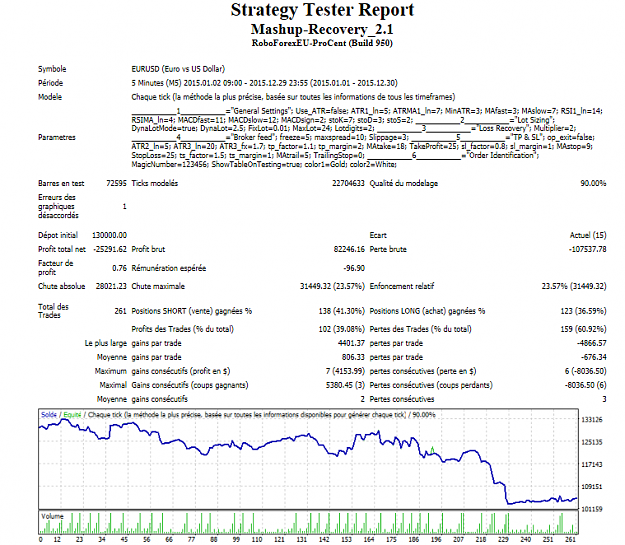Click the 'Dépot initial' label

[x=58, y=235]
